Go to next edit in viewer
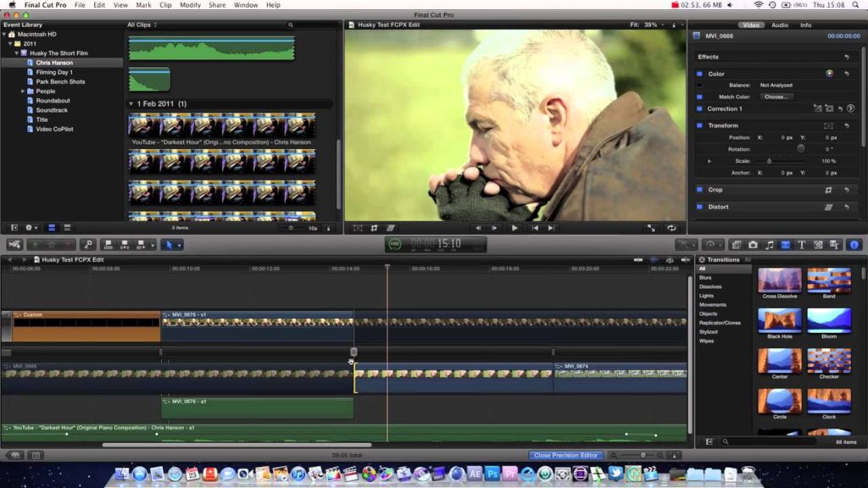 pos(551,228)
